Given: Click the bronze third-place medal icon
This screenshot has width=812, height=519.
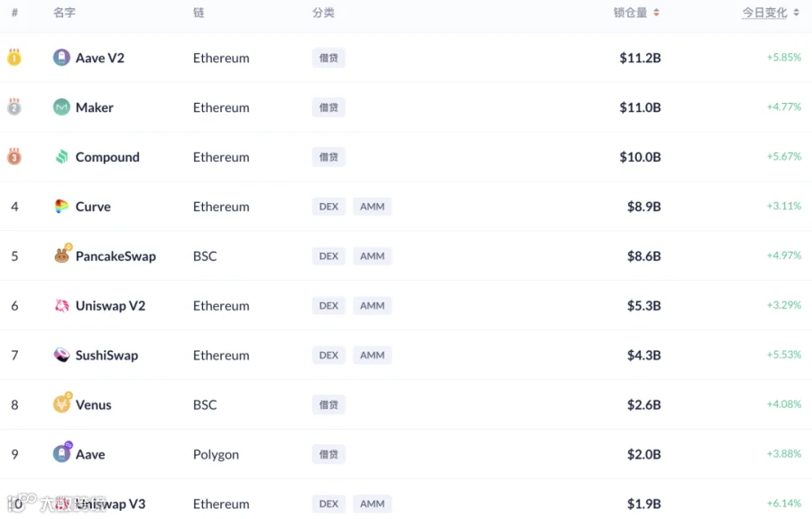Looking at the screenshot, I should 14,157.
